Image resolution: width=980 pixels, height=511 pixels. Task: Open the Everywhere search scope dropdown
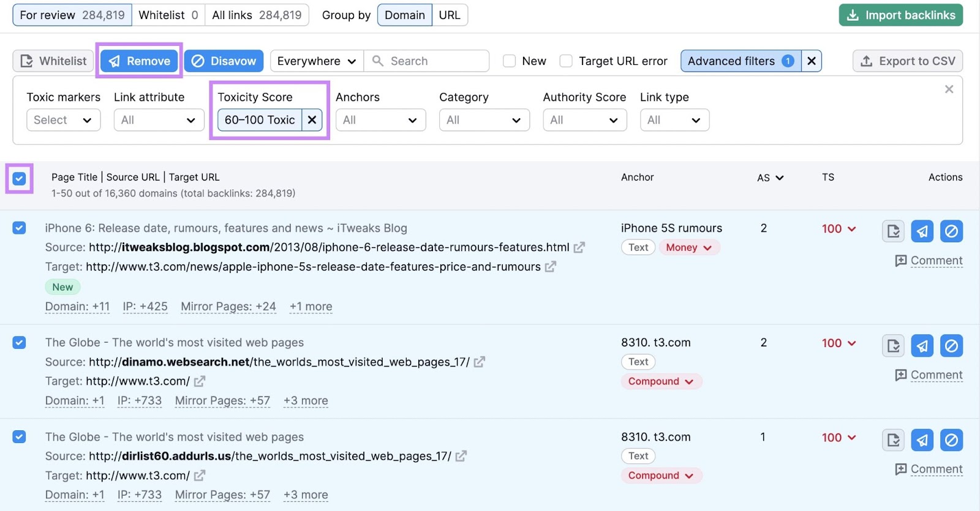tap(317, 61)
